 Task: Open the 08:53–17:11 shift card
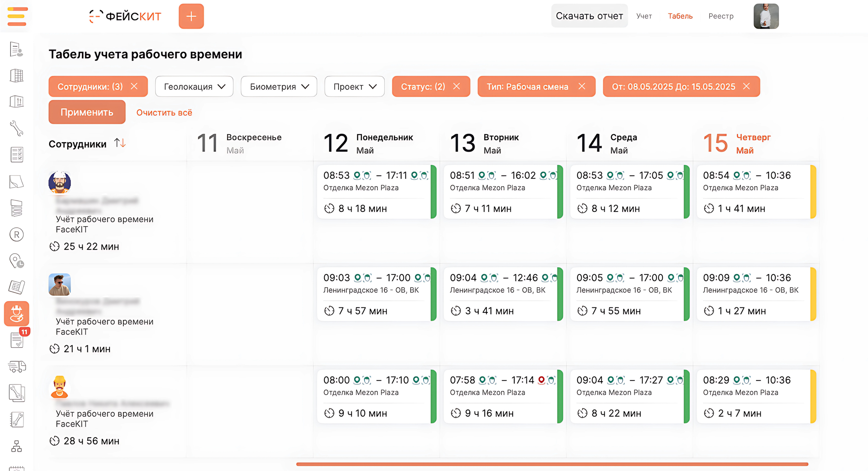377,192
